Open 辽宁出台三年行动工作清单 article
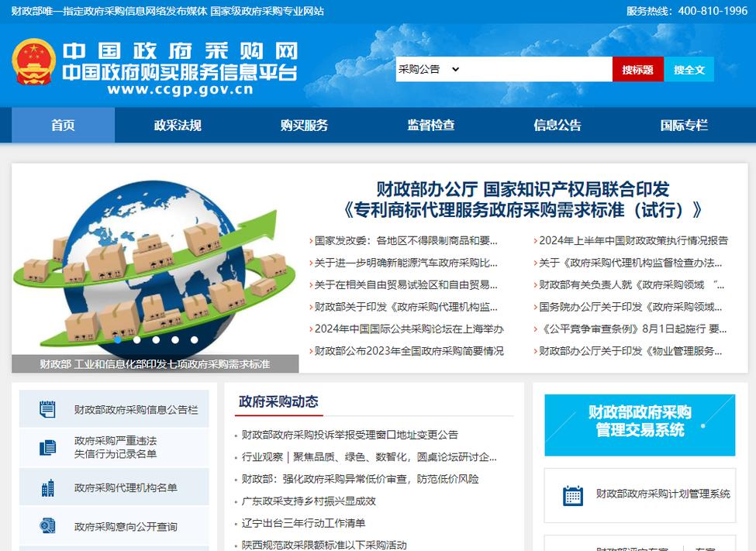Image resolution: width=756 pixels, height=551 pixels. pyautogui.click(x=303, y=523)
